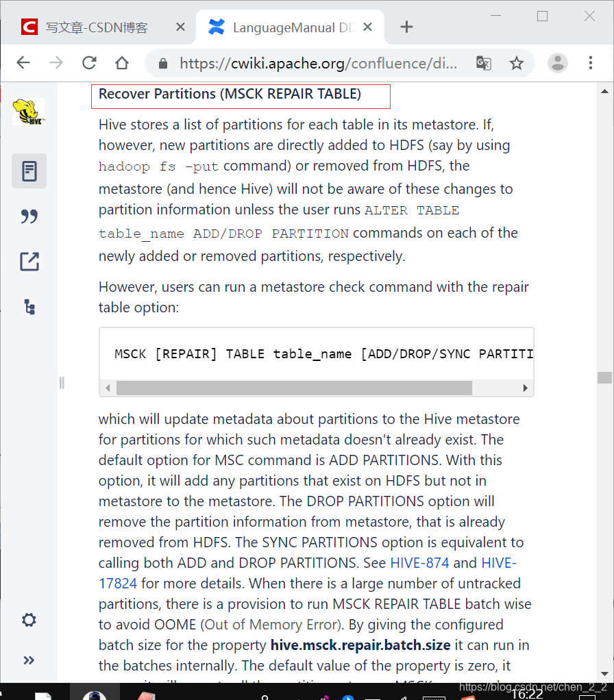Click the bold hive.msck.repair.batch.size text
The width and height of the screenshot is (614, 700).
[x=360, y=645]
